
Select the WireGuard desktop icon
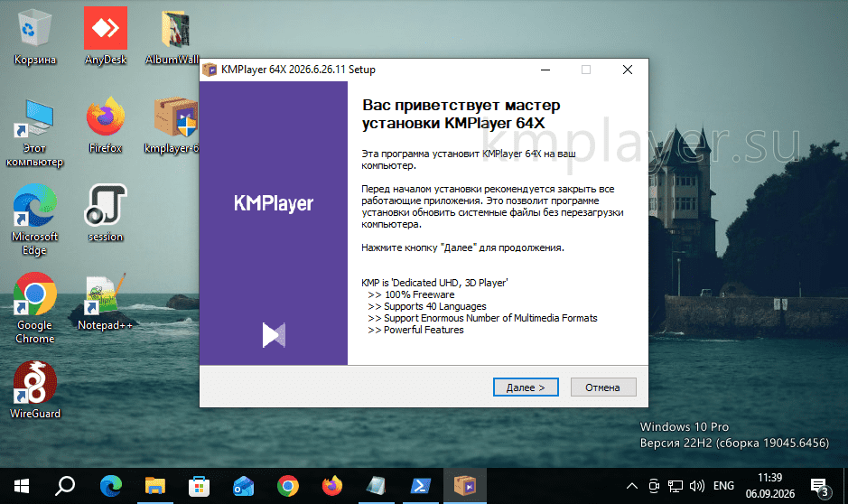(x=34, y=390)
